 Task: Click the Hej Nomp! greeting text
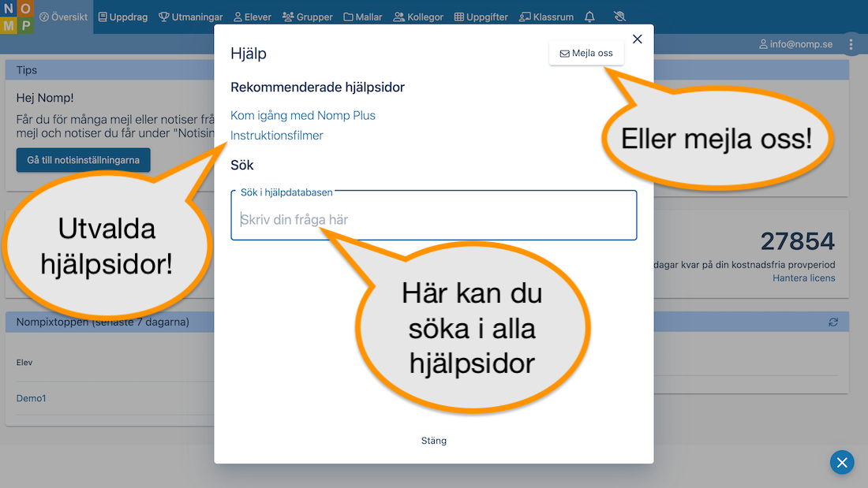coord(45,98)
